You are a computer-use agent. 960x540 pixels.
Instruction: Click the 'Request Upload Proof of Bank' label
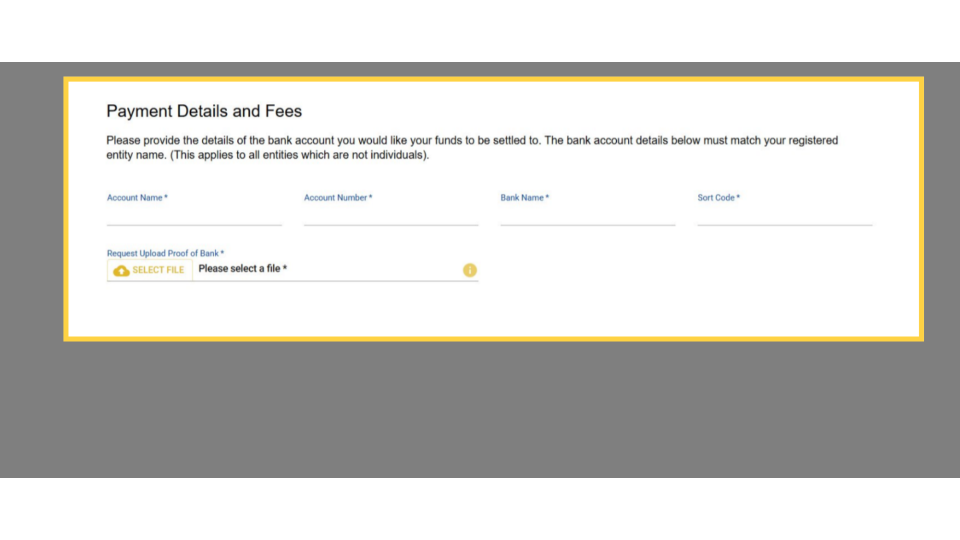(x=165, y=253)
